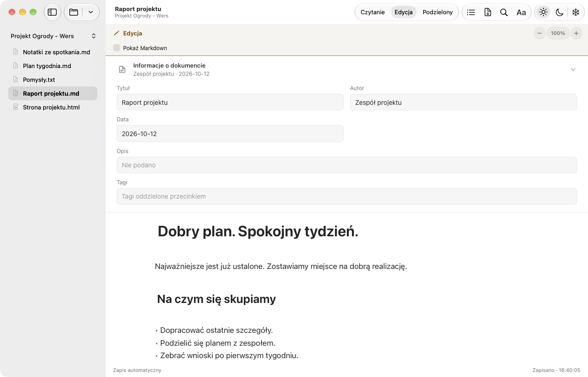The height and width of the screenshot is (377, 588).
Task: Select Raport projektu.md in the sidebar
Action: tap(53, 93)
